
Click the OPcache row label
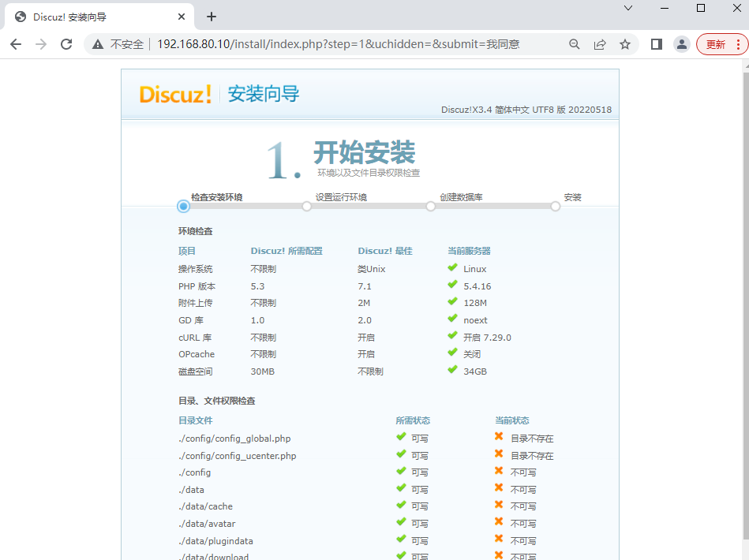pyautogui.click(x=197, y=354)
